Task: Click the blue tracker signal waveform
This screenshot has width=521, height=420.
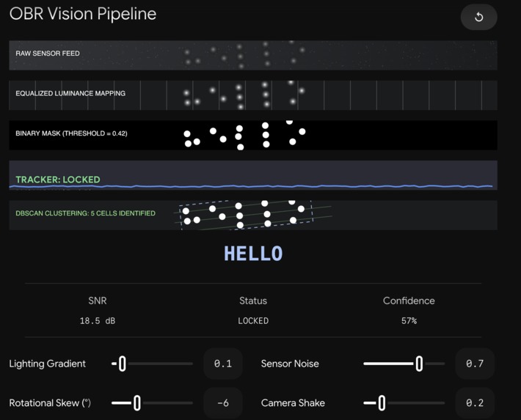Action: (x=251, y=186)
